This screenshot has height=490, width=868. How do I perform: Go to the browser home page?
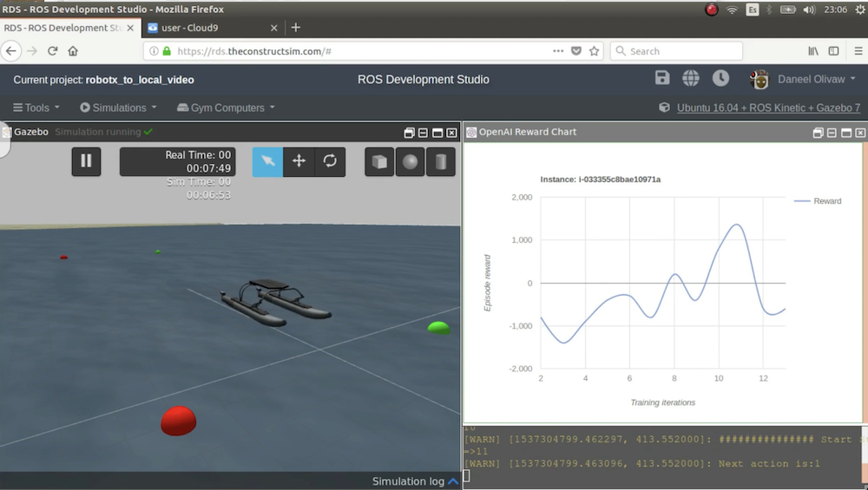coord(73,51)
